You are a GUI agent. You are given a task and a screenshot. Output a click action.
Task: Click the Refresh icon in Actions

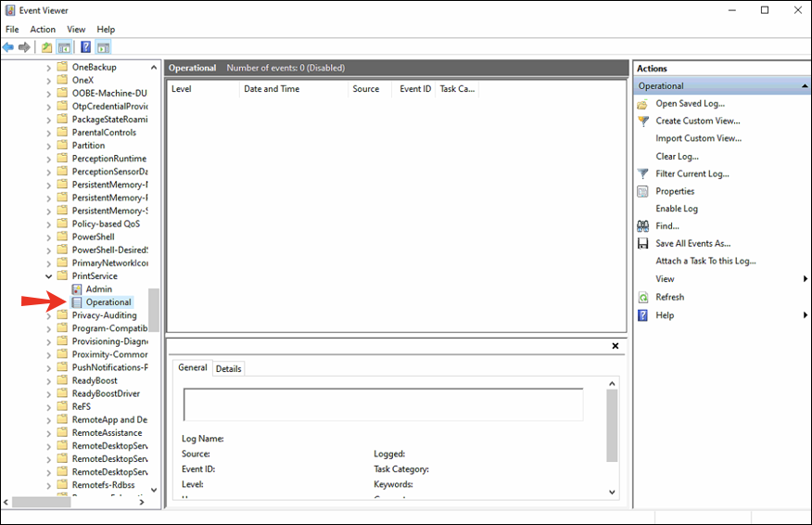click(642, 298)
